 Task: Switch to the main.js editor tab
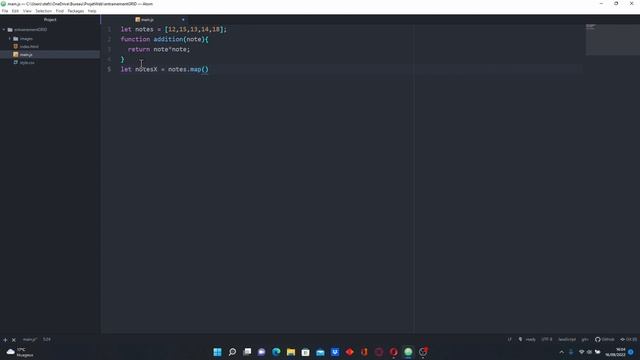tap(144, 20)
